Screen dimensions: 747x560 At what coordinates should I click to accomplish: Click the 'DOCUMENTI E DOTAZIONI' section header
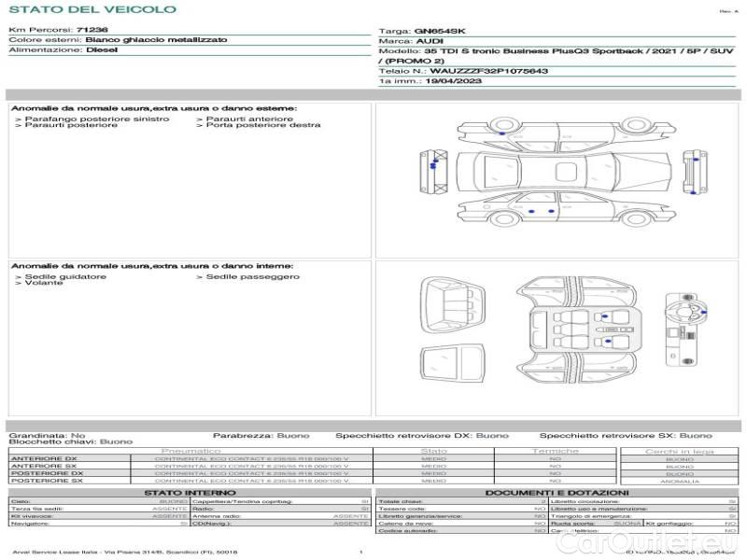557,493
